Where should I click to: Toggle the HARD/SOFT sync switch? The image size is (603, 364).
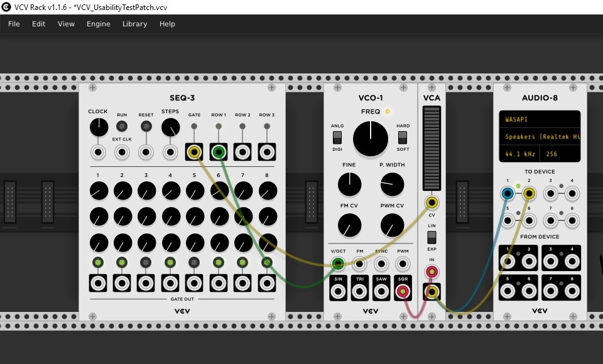[x=403, y=137]
